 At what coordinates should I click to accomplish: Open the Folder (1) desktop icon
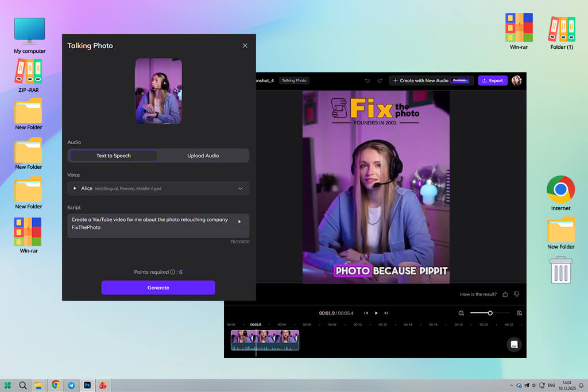[562, 33]
